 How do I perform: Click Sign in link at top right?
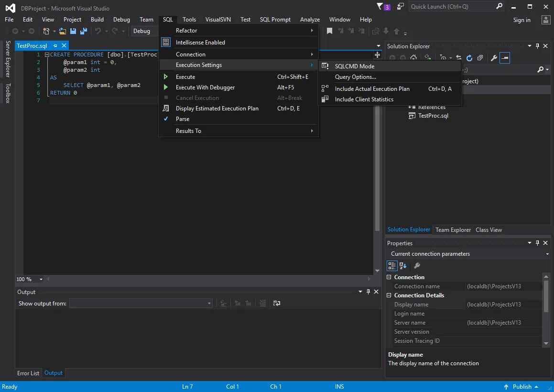pyautogui.click(x=521, y=20)
